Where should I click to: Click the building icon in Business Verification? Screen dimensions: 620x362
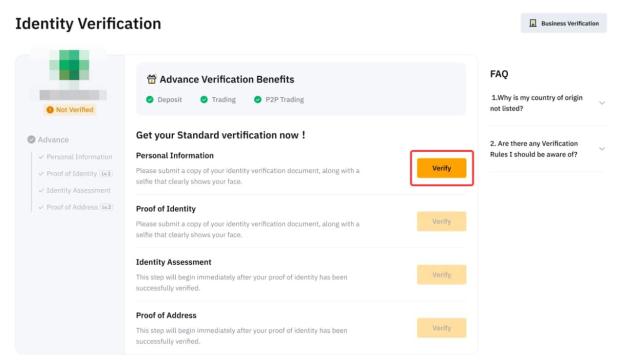click(x=533, y=23)
